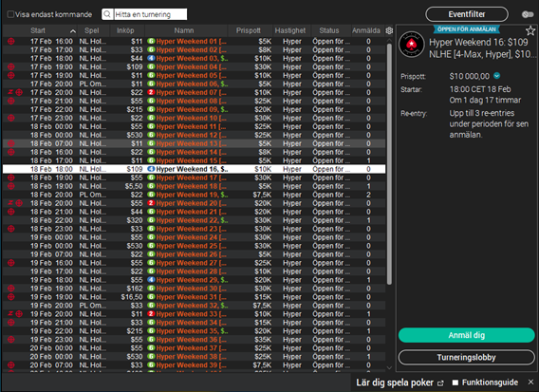The image size is (539, 392).
Task: Click the target icon on Hyper Weekend 23 row
Action: (x=11, y=229)
